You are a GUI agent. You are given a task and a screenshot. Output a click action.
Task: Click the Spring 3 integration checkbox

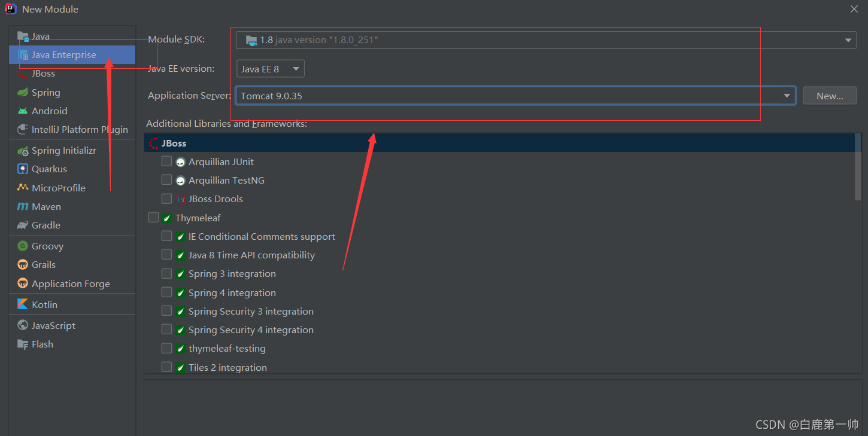pos(167,273)
